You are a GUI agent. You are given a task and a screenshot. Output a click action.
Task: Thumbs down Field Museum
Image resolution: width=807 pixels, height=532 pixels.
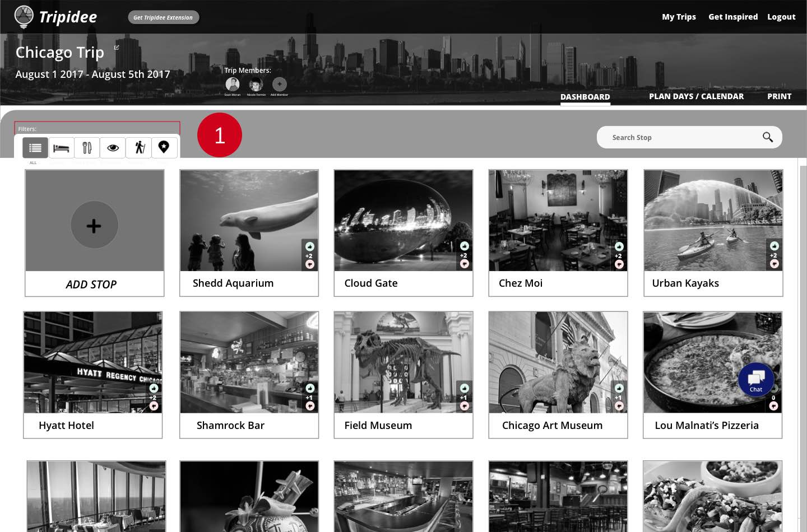(464, 407)
